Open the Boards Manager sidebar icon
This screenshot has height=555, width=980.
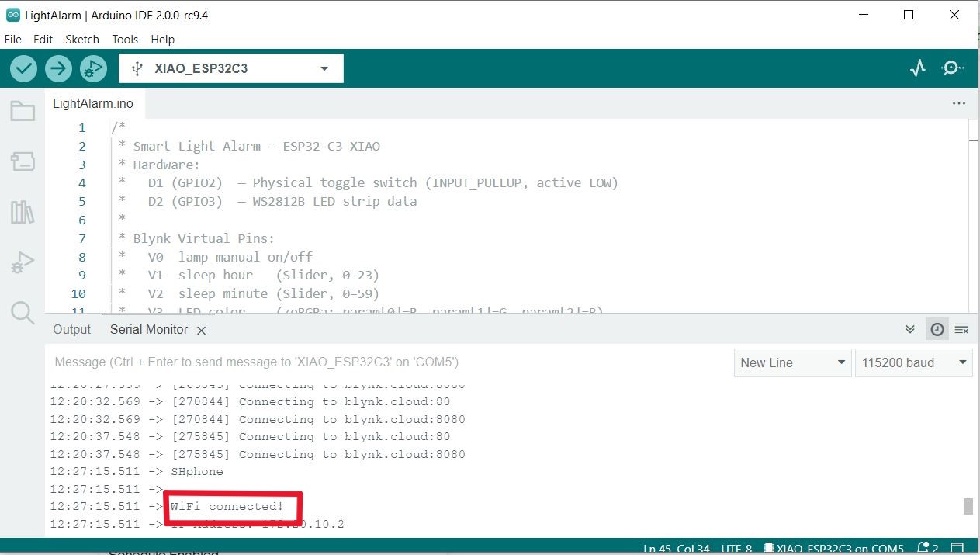pyautogui.click(x=23, y=161)
